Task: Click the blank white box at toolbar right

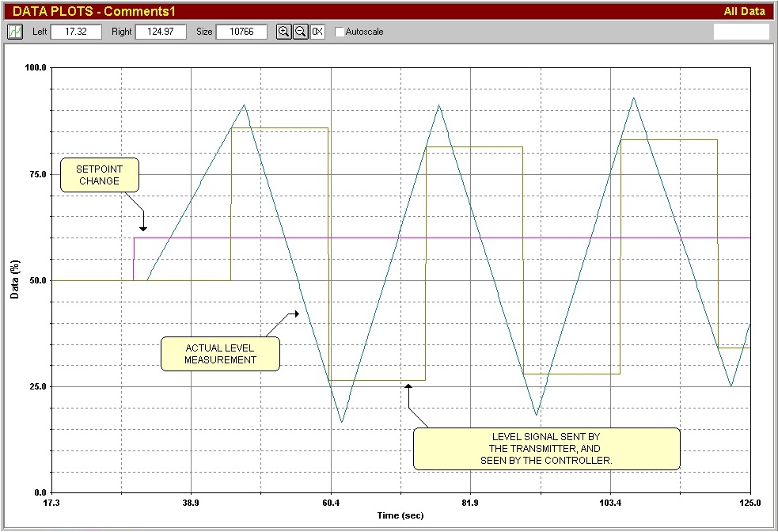Action: coord(741,32)
